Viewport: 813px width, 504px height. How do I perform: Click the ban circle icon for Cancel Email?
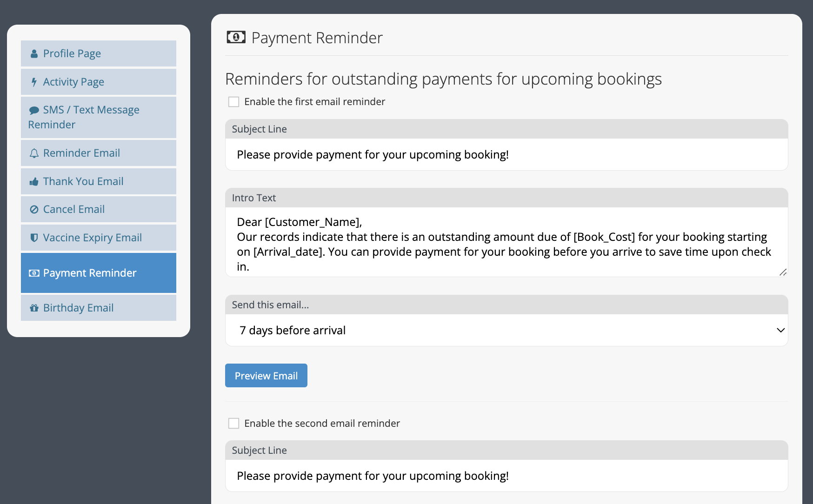pos(34,210)
